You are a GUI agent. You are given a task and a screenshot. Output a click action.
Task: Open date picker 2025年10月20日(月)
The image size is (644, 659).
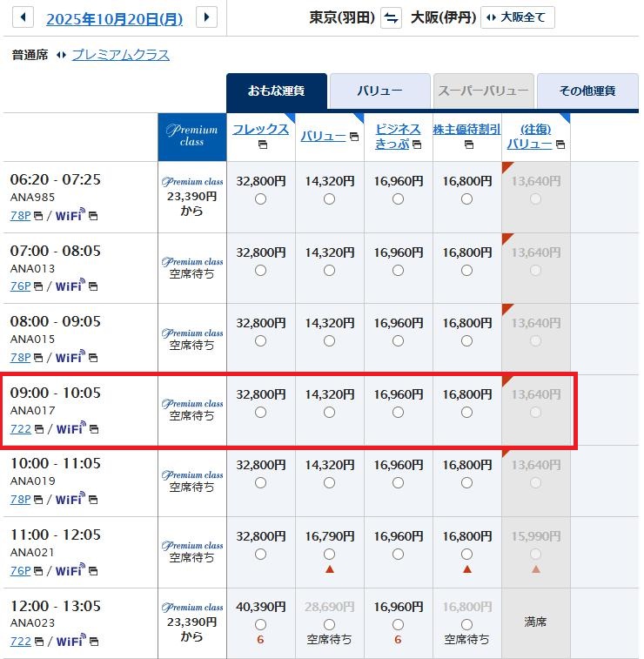pos(114,17)
